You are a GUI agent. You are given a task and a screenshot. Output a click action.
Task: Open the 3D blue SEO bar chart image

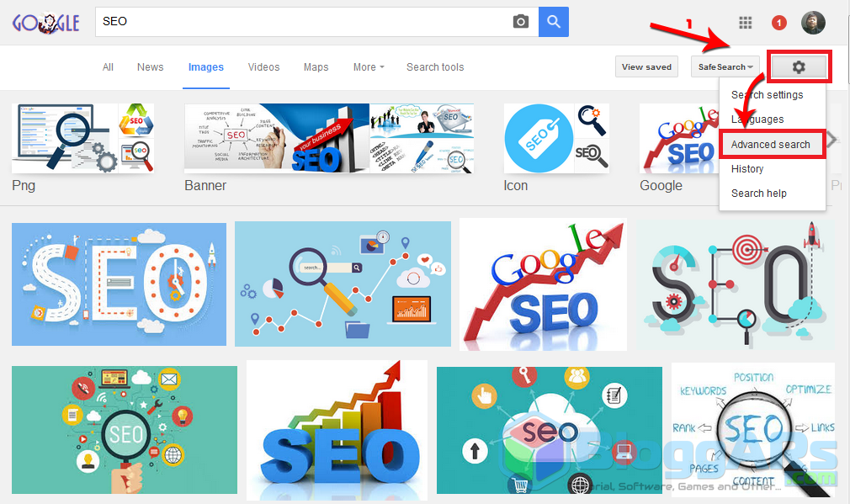click(337, 430)
